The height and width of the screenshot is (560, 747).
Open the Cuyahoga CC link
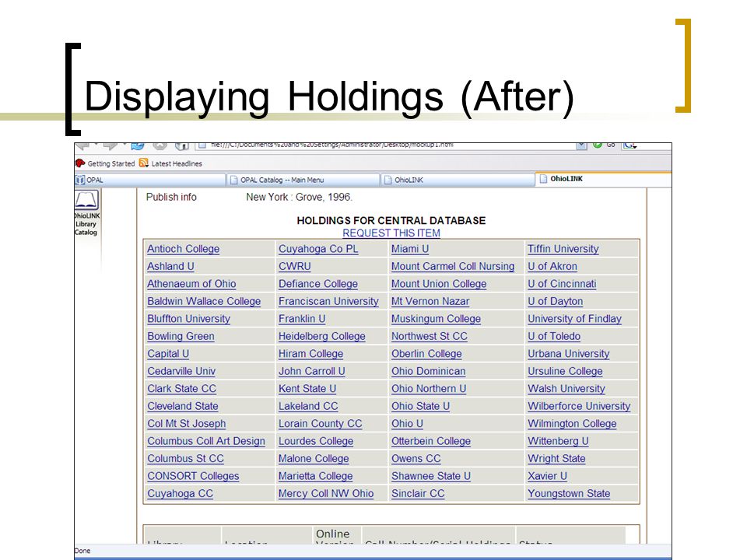pyautogui.click(x=180, y=494)
